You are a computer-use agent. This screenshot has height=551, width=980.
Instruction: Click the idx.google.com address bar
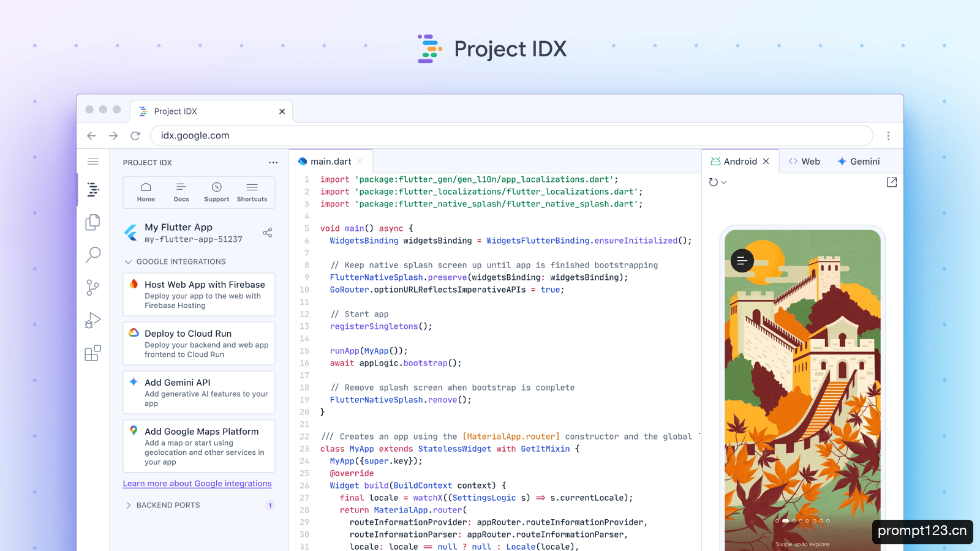pyautogui.click(x=511, y=136)
